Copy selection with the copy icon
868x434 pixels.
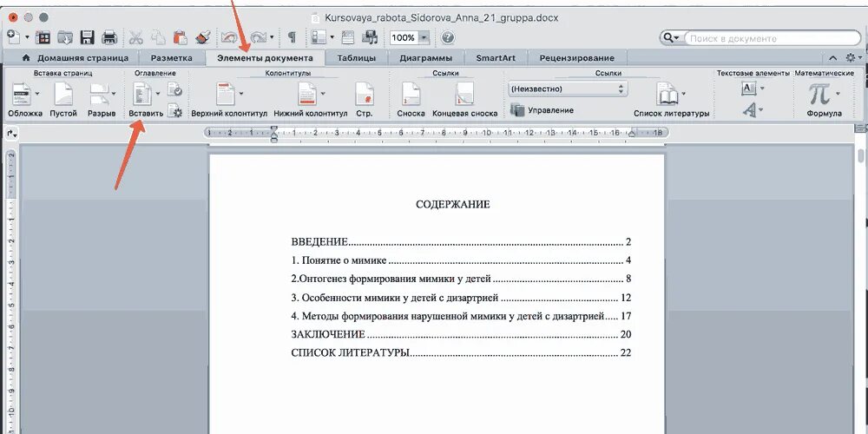(158, 37)
